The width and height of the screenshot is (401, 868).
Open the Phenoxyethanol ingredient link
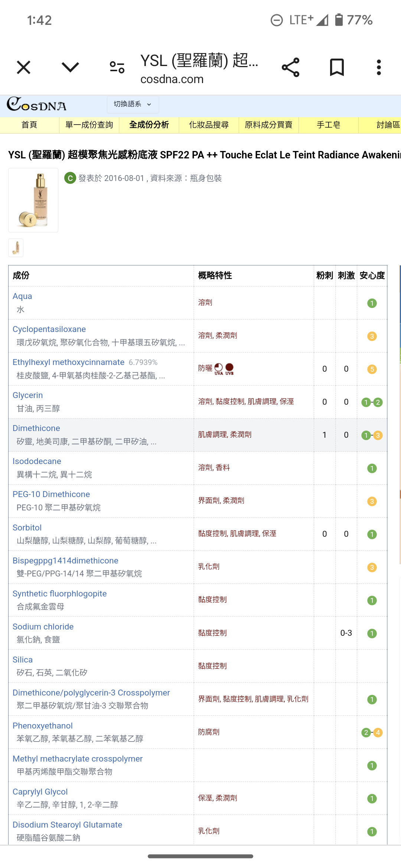[43, 726]
